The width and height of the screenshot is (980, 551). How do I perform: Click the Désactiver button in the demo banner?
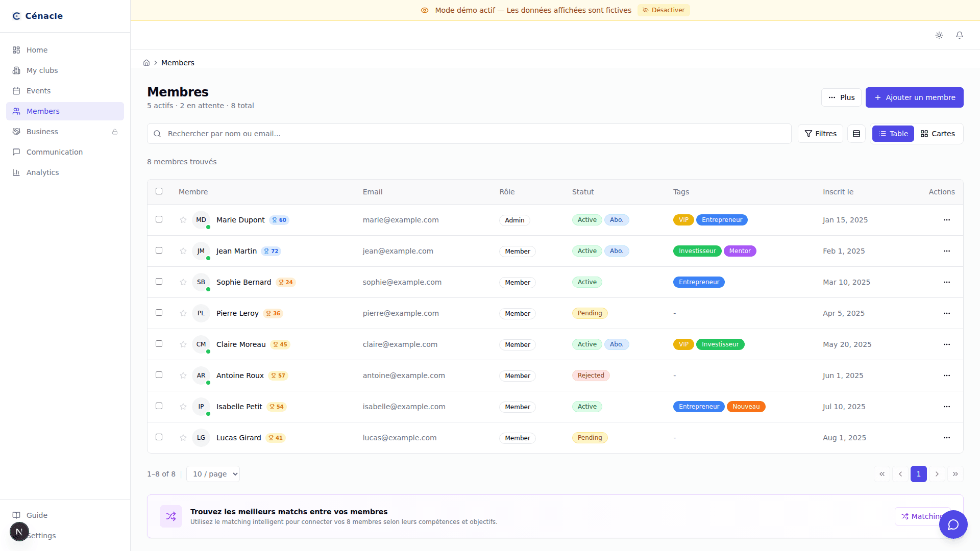tap(664, 10)
